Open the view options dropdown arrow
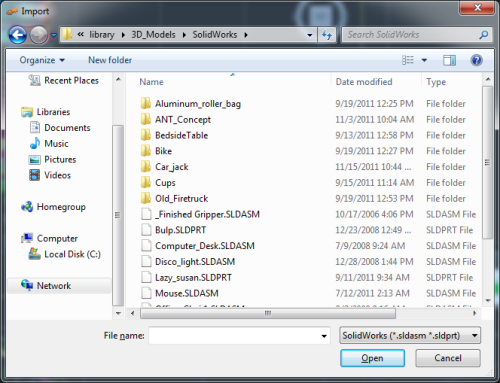This screenshot has height=383, width=500. pos(424,61)
